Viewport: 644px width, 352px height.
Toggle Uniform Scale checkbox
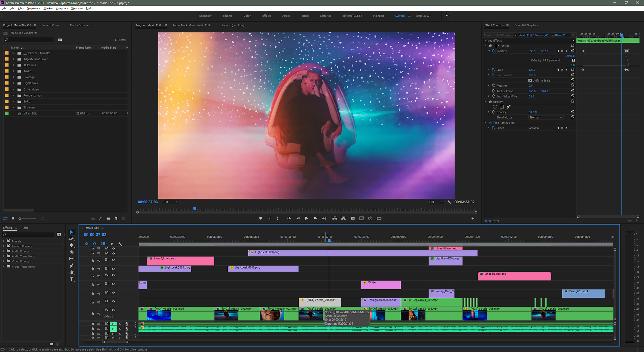click(530, 81)
